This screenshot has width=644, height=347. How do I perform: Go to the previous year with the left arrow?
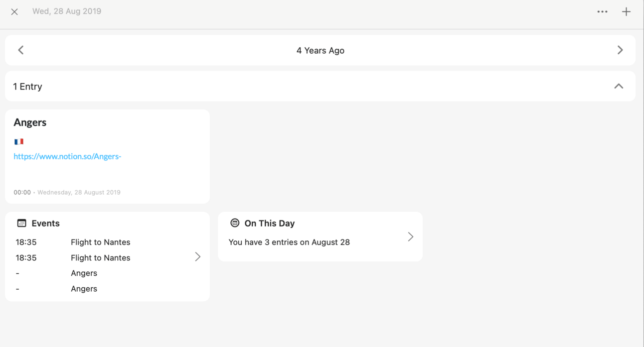point(21,50)
